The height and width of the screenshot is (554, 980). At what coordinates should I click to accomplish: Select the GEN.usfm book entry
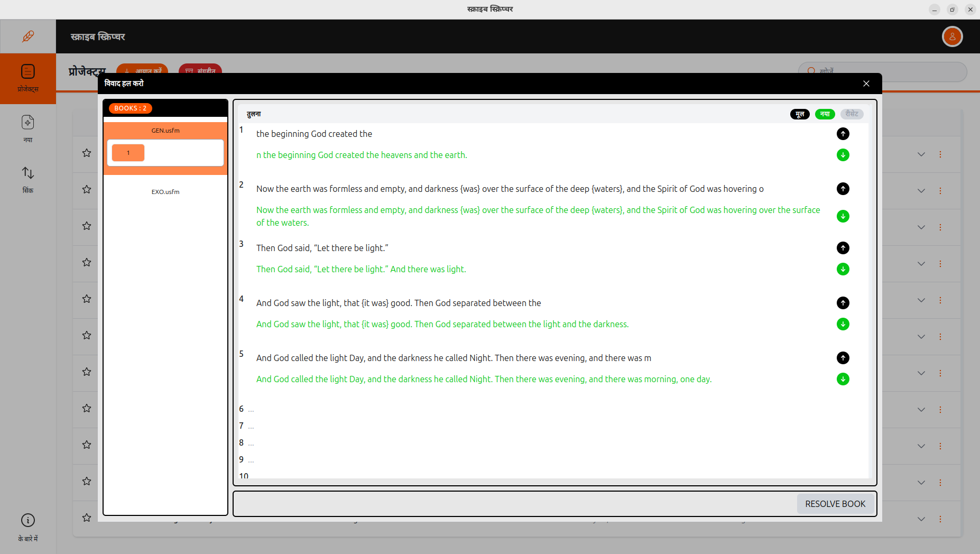pyautogui.click(x=165, y=131)
